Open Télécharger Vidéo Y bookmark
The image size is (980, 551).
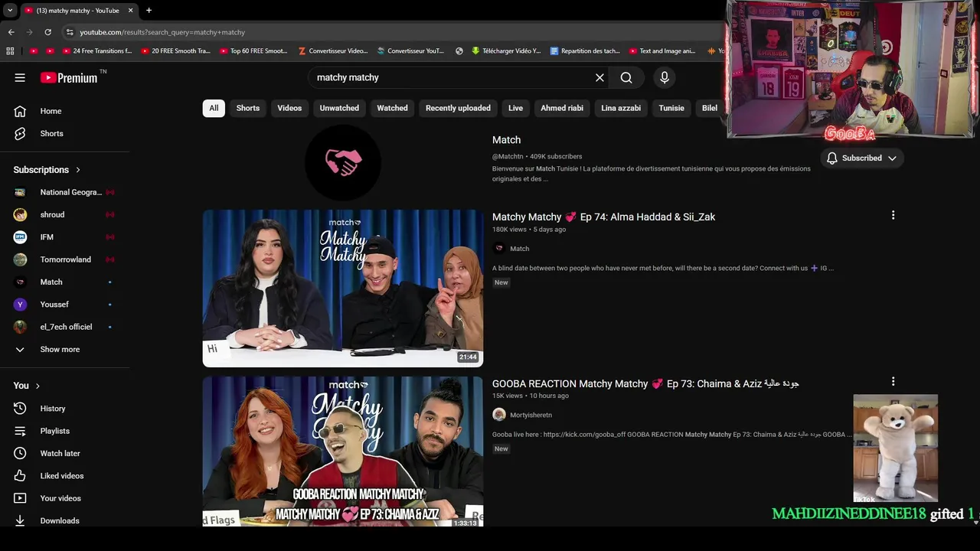coord(505,51)
